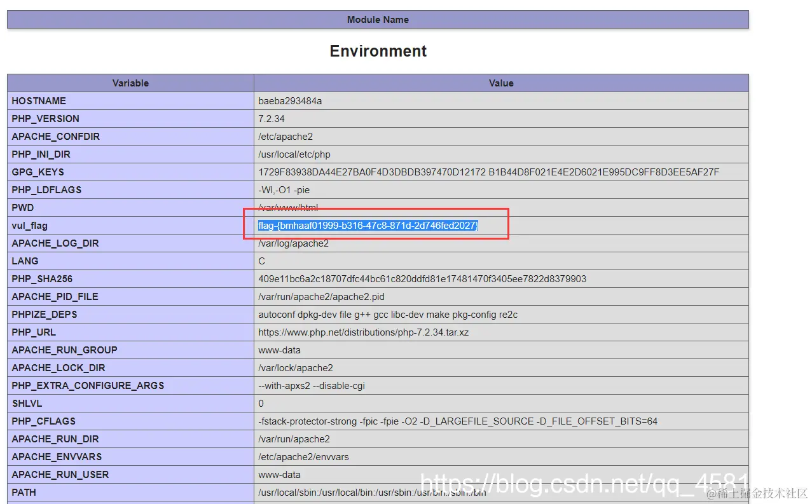812x504 pixels.
Task: Click the PHPIZE_DEPS variable cell
Action: (x=130, y=315)
